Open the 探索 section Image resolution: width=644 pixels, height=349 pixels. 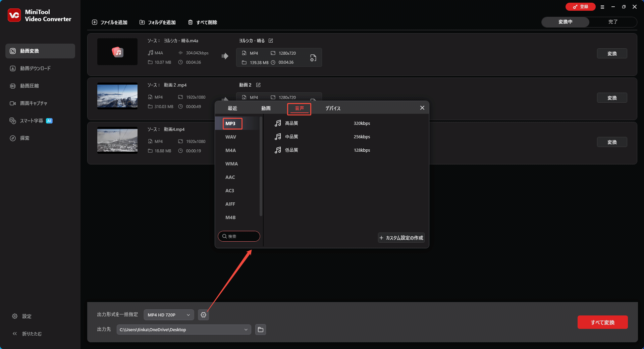point(24,138)
